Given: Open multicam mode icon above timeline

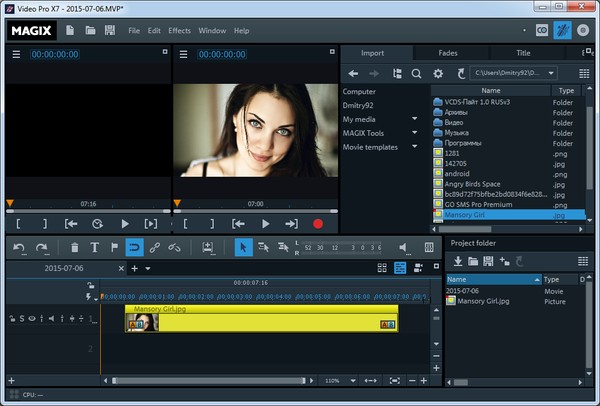Looking at the screenshot, I should (x=418, y=268).
